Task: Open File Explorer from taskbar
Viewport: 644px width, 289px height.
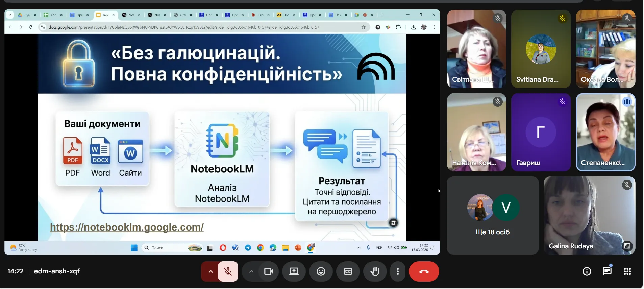Action: tap(286, 248)
